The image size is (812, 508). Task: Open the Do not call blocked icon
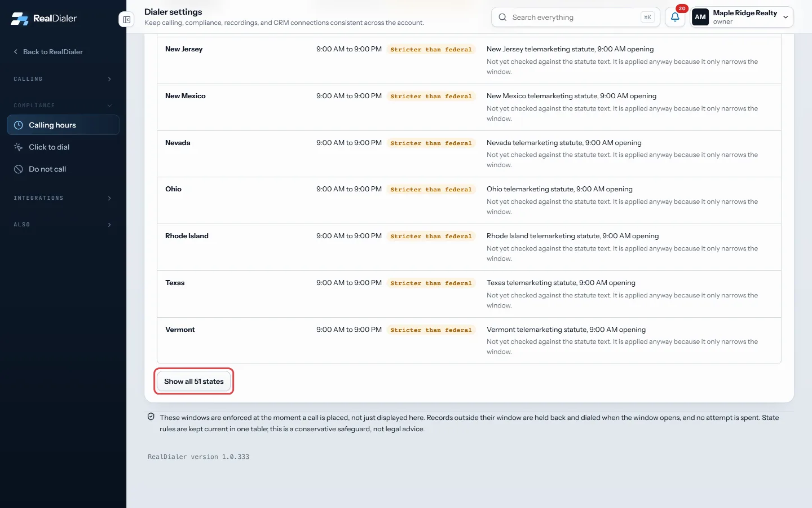point(19,169)
